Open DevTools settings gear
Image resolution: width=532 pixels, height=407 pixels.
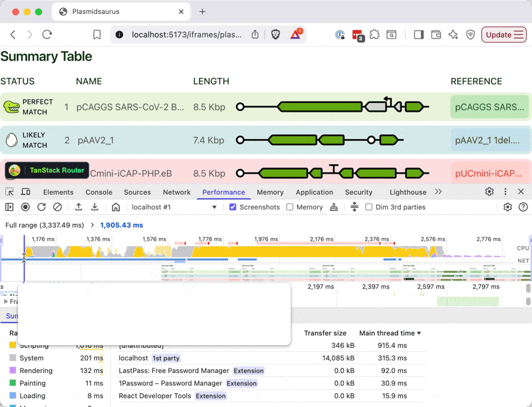click(489, 192)
